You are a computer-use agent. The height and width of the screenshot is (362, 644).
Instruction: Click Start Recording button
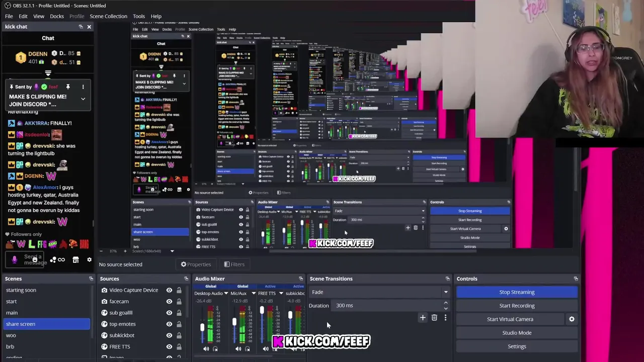tap(517, 306)
